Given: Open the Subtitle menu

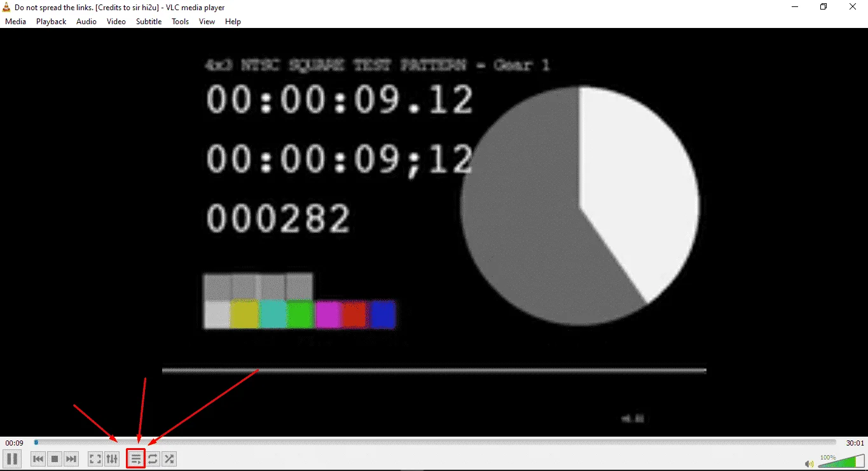Looking at the screenshot, I should pos(149,22).
